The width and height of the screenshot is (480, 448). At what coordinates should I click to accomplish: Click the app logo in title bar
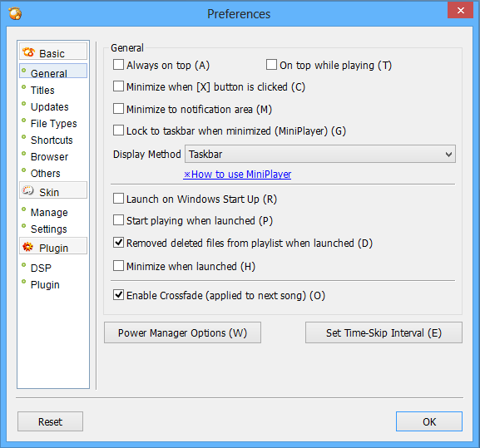15,13
